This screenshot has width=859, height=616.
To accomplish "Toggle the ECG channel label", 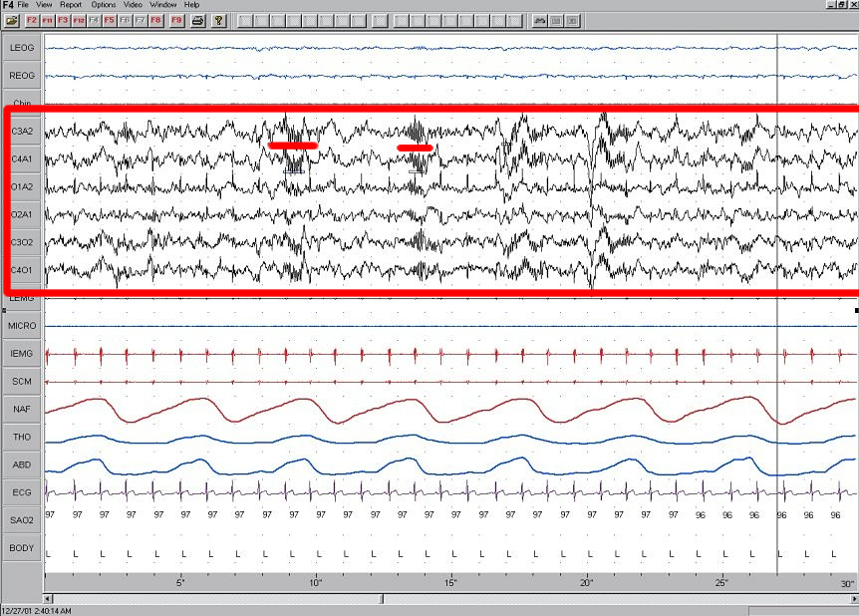I will coord(22,492).
